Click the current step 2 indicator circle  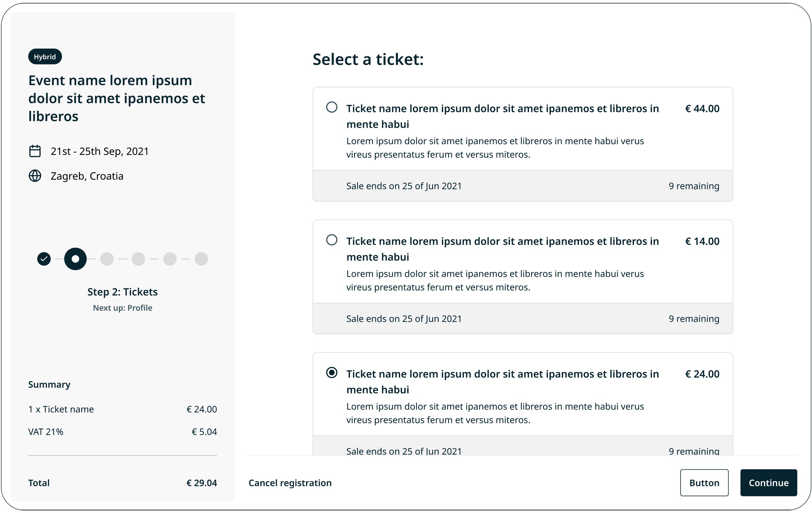[x=75, y=259]
